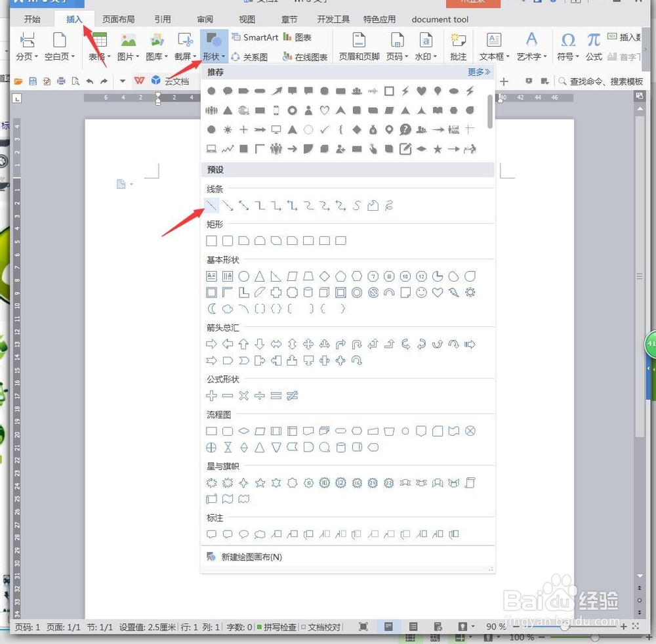Insert the heart shape in 基本形状

click(438, 293)
